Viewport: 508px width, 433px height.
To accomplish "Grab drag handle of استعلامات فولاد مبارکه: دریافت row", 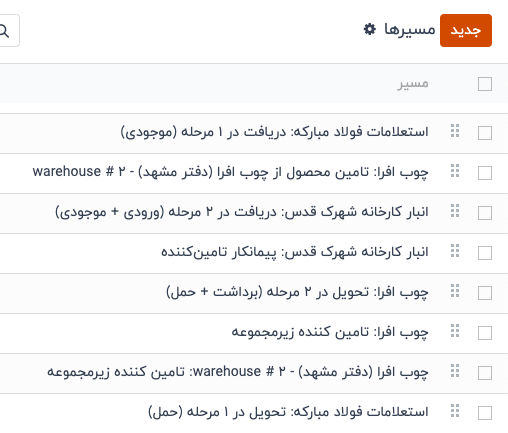I will pyautogui.click(x=455, y=131).
